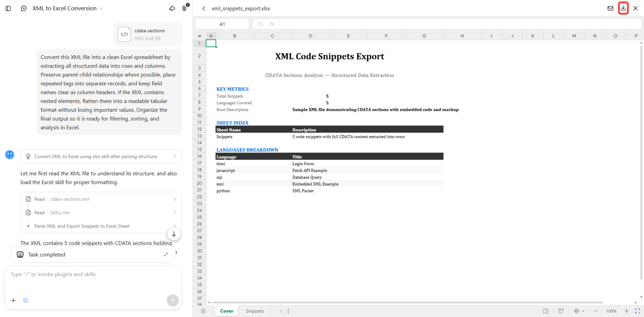
Task: Download the xlsx file
Action: pos(623,8)
